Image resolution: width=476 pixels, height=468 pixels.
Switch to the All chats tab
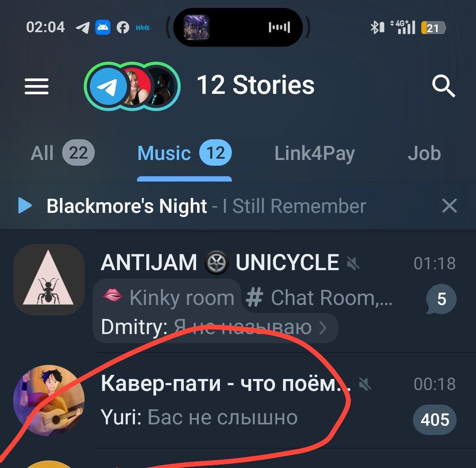(63, 152)
